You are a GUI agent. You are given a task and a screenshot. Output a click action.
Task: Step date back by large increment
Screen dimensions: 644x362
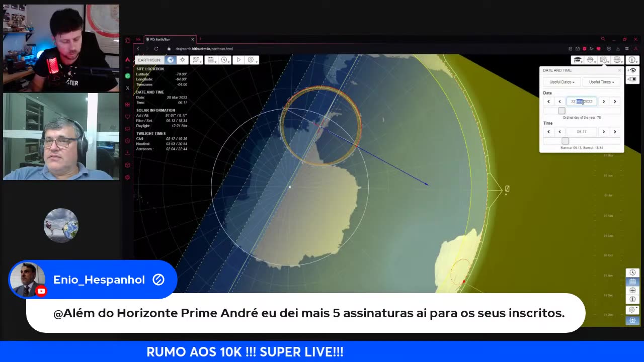click(x=548, y=102)
